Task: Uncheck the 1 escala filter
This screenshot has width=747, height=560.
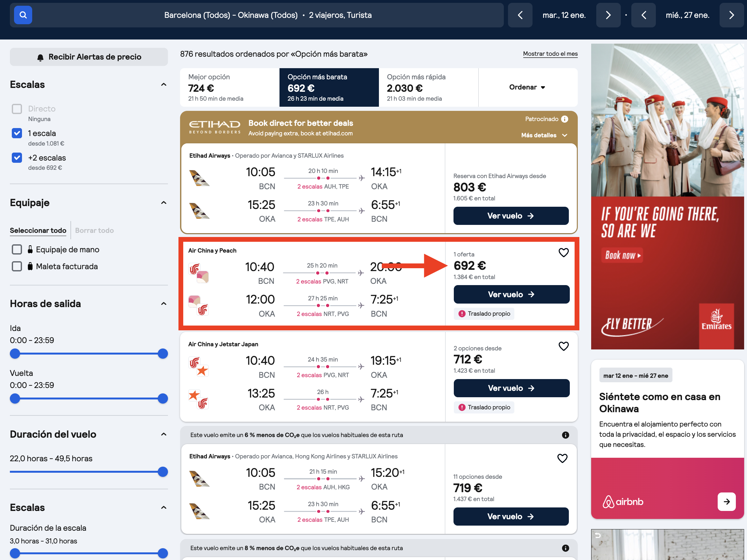Action: 17,133
